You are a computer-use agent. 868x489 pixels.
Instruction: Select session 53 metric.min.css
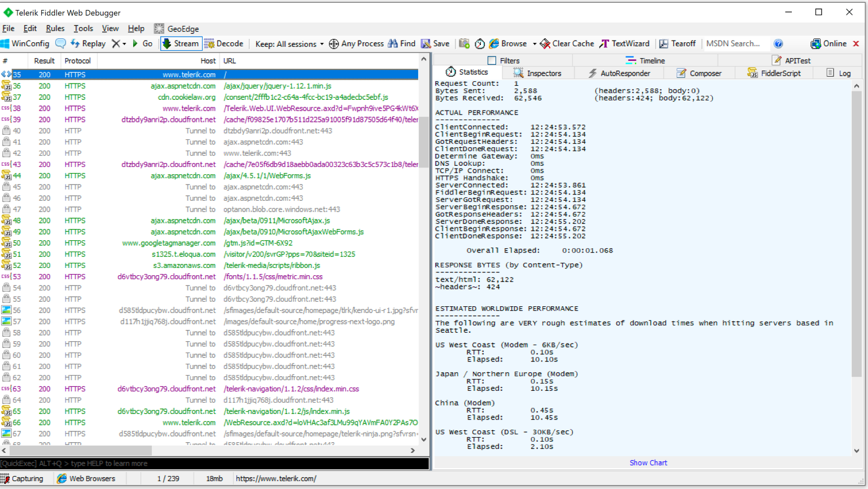[209, 276]
